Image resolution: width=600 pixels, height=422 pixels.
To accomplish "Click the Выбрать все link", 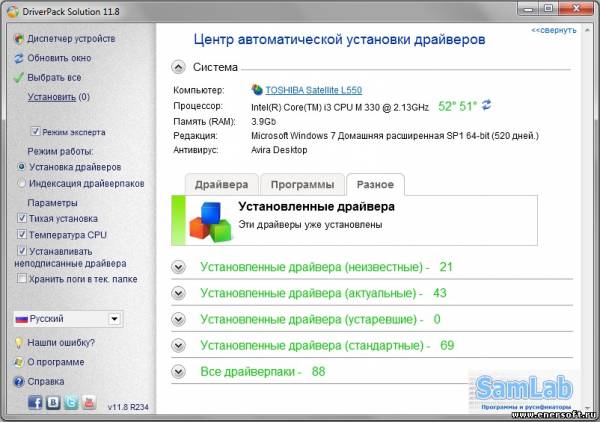I will point(54,78).
